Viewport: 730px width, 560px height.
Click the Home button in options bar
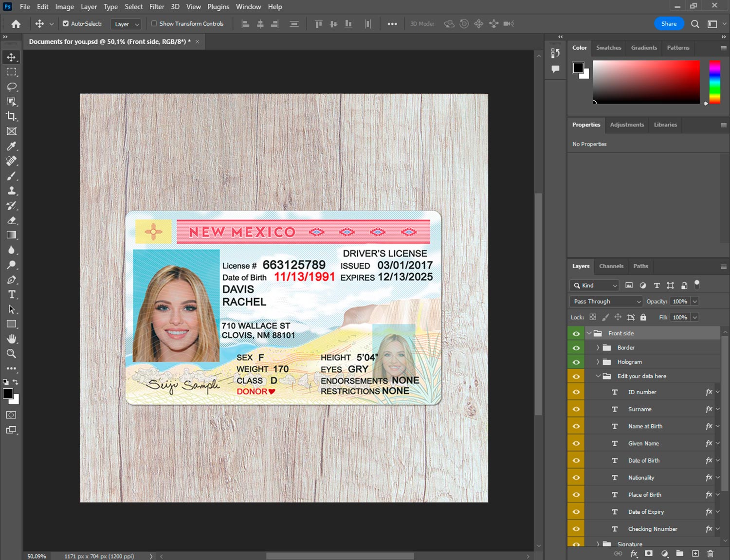click(16, 24)
